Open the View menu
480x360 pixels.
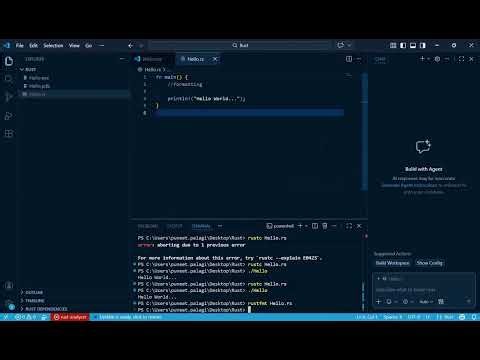tap(74, 45)
